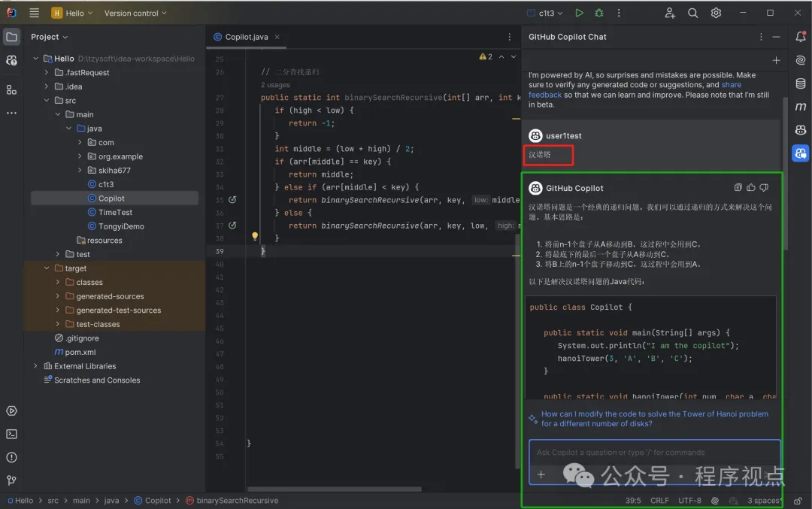Open Search Everywhere magnifier

coord(693,13)
